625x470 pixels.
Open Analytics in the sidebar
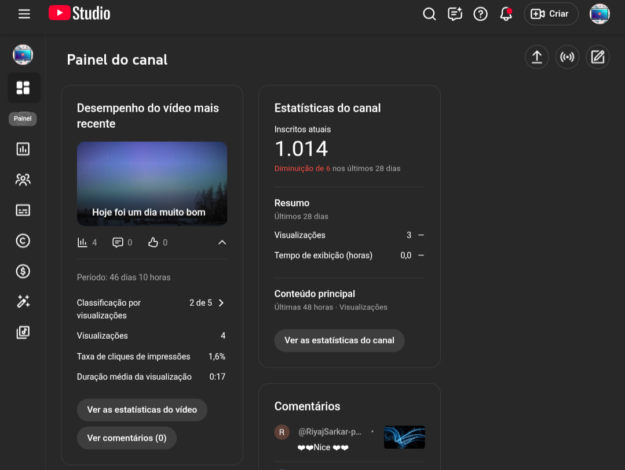pos(23,149)
